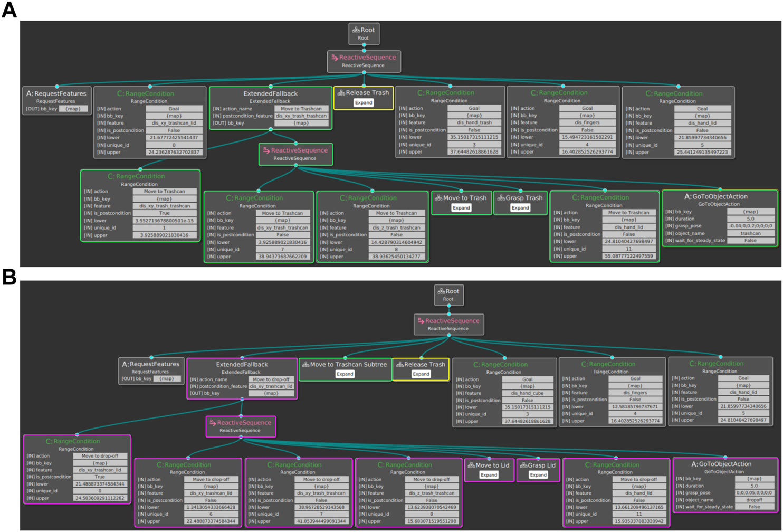Screen dimensions: 783x532
Task: Select the ExtendedFallback node title in panel B
Action: [242, 365]
